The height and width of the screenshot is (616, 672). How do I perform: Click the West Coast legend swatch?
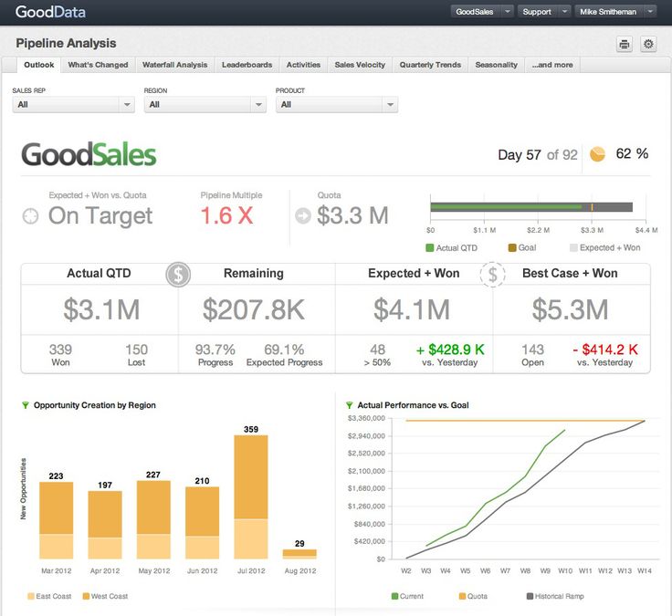point(86,596)
